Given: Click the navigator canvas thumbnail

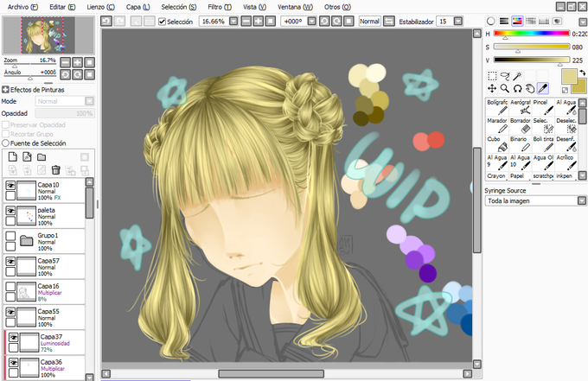Looking at the screenshot, I should click(48, 35).
